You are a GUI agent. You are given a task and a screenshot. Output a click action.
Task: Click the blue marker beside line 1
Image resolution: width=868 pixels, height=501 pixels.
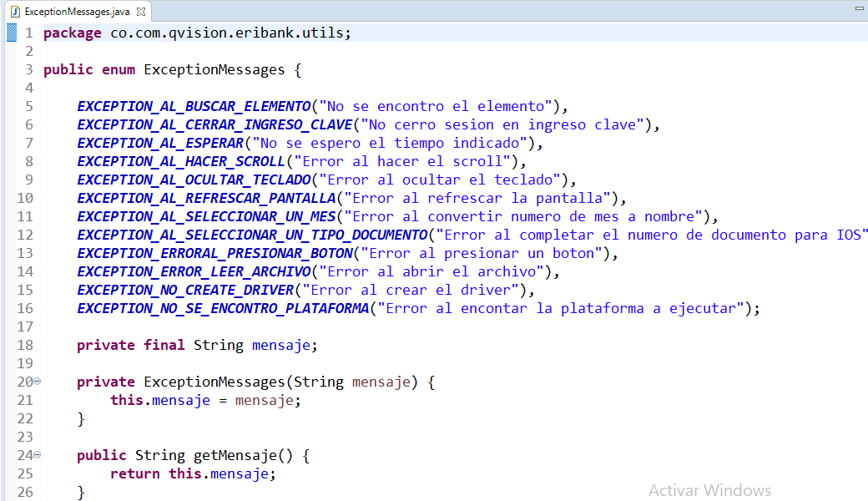click(x=12, y=33)
